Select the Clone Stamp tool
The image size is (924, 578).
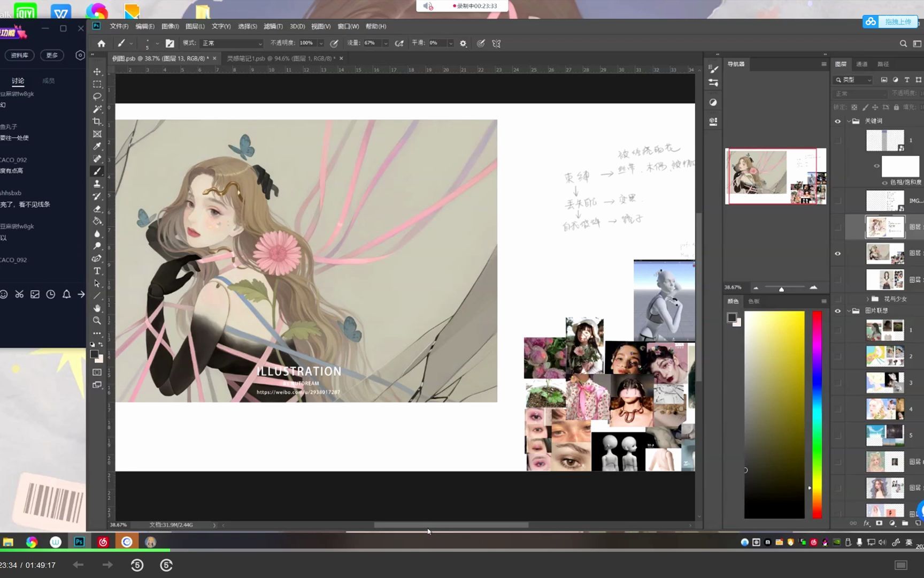[x=97, y=184]
